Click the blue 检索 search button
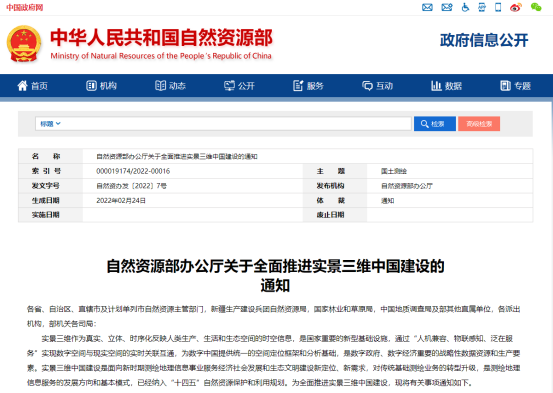553x393 pixels. (x=434, y=124)
